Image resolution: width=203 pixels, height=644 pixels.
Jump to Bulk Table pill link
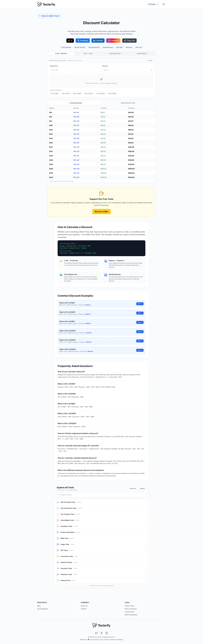119,47
